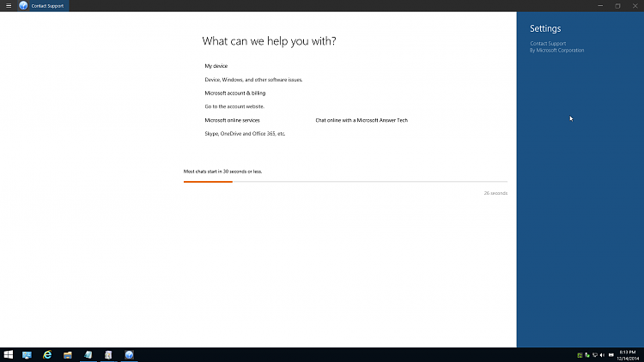Switch to the document app next to Contact Support
The image size is (644, 362).
(x=108, y=355)
